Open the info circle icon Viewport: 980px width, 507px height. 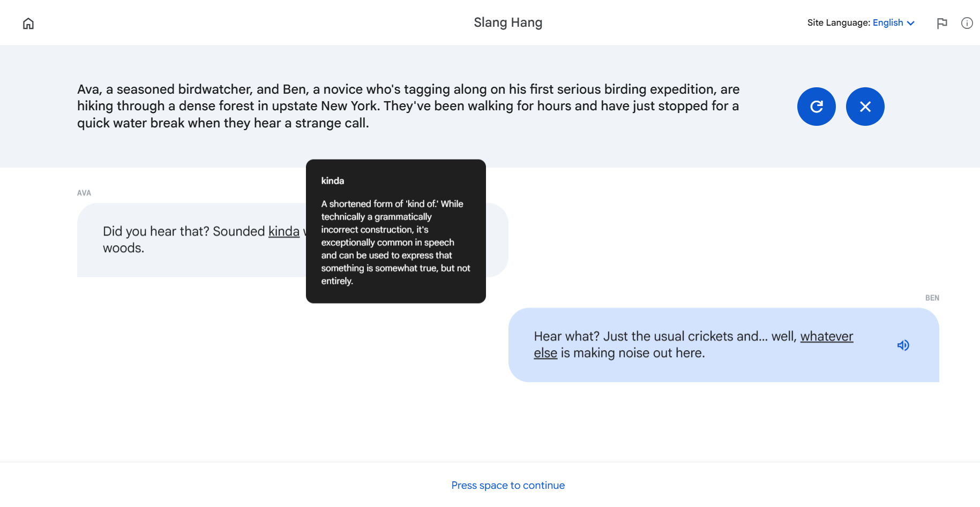pos(967,23)
